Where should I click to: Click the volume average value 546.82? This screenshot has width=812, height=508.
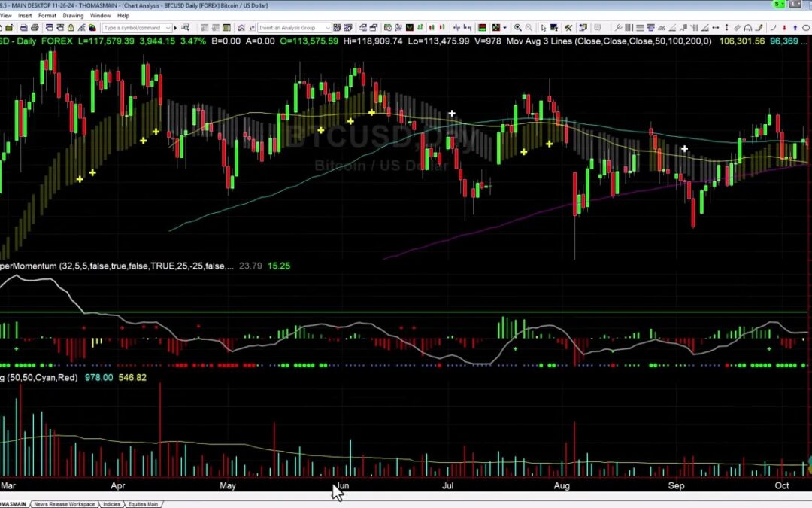tap(132, 377)
